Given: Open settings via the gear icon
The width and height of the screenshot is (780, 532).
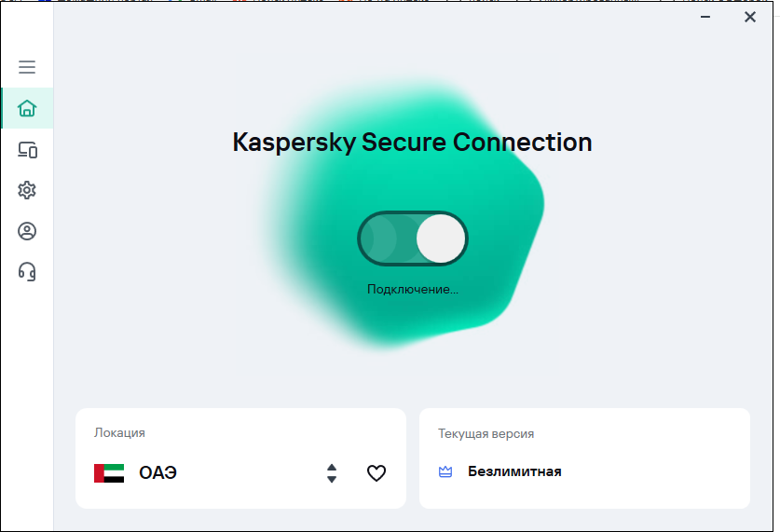Looking at the screenshot, I should click(27, 190).
